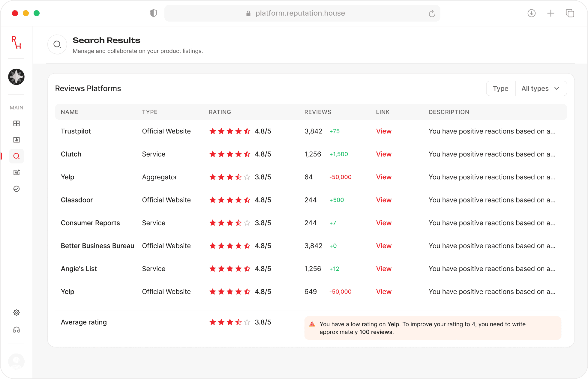Open settings gear in sidebar
588x379 pixels.
pyautogui.click(x=16, y=313)
